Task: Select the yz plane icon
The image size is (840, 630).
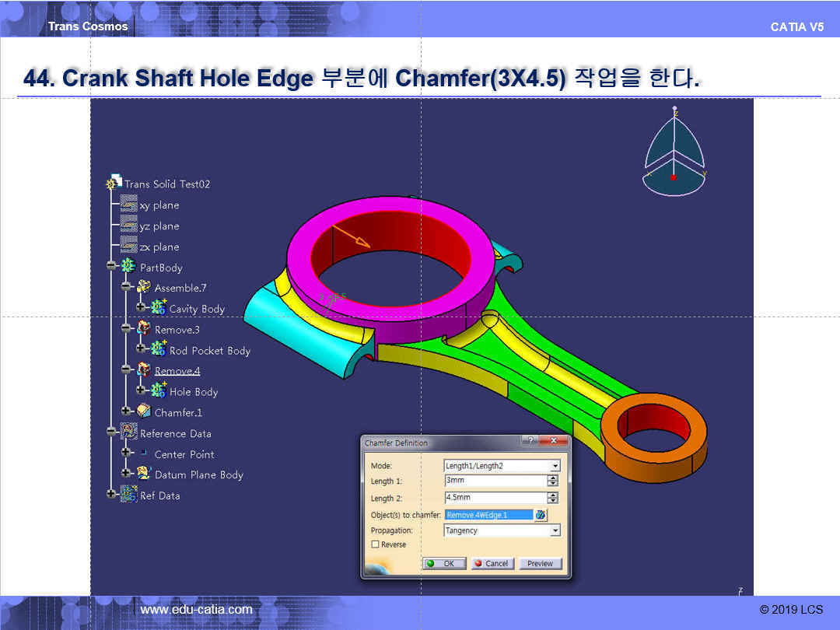Action: pyautogui.click(x=129, y=226)
